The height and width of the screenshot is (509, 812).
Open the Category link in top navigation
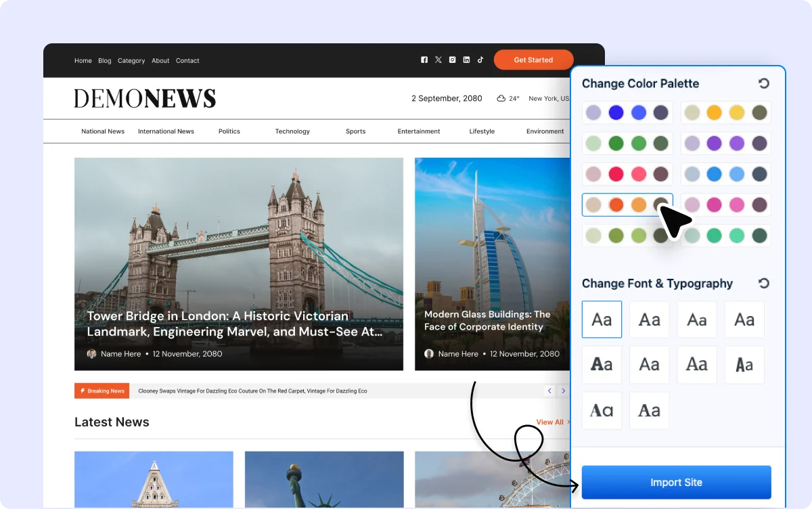(131, 61)
